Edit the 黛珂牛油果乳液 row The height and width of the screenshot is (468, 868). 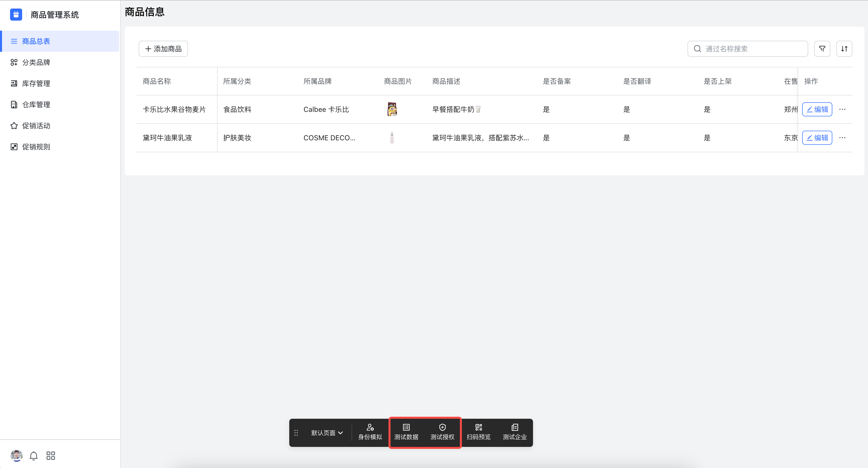tap(817, 137)
